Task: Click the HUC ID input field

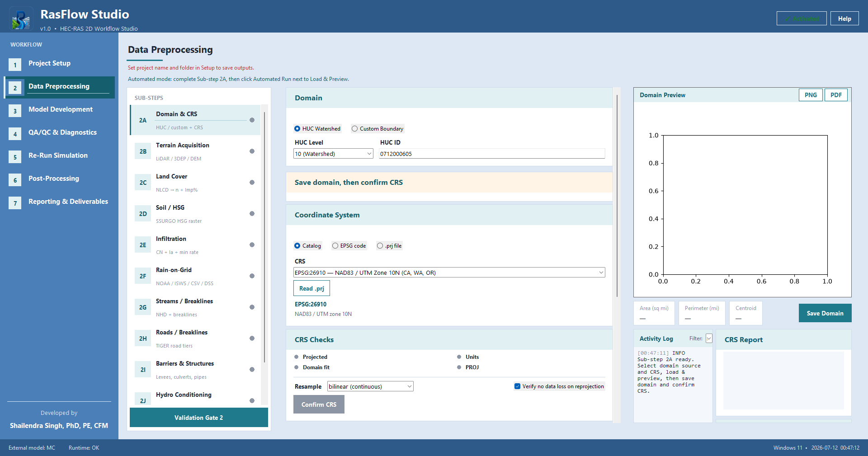Action: [x=492, y=154]
